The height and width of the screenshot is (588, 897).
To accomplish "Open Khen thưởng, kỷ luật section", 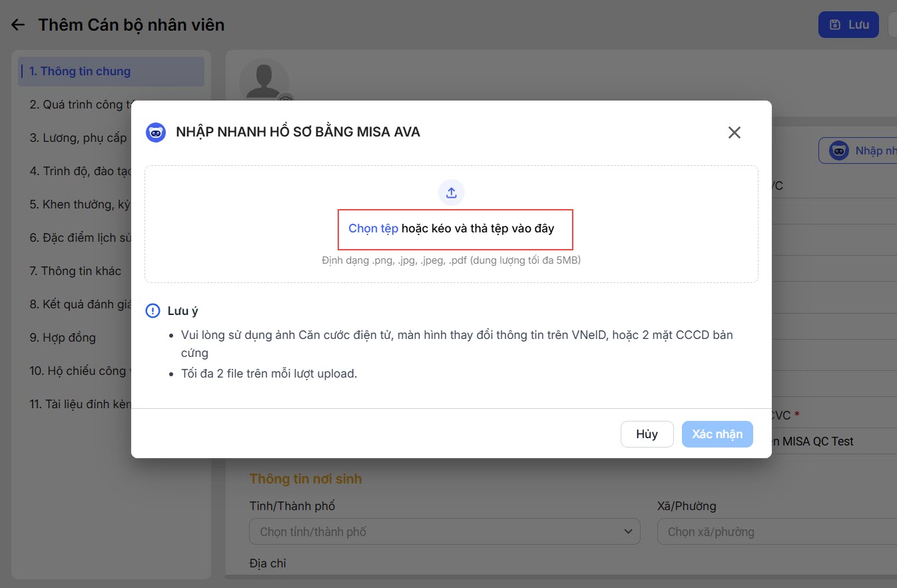I will [80, 204].
